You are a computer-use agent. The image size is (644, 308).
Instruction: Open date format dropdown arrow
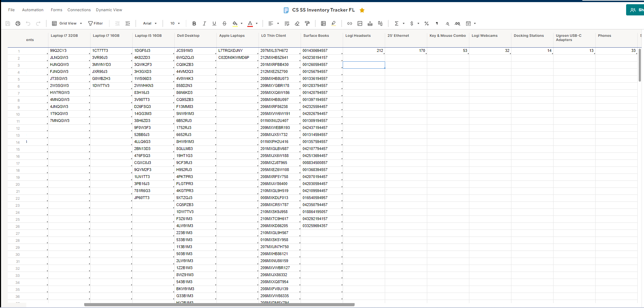tap(475, 23)
